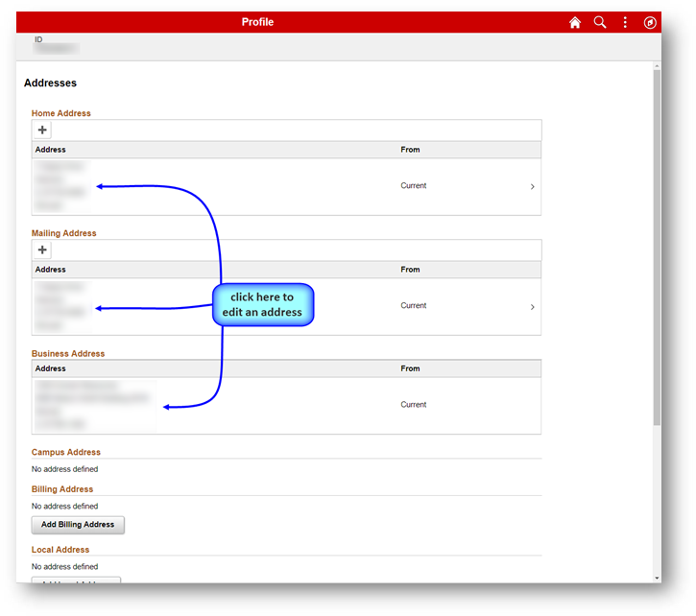Click the Local Address section heading

tap(60, 550)
